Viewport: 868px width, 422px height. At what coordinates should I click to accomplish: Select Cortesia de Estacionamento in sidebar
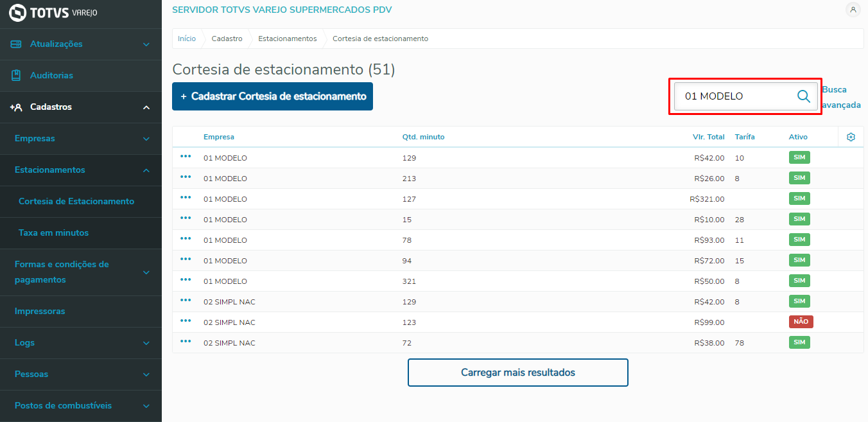81,202
